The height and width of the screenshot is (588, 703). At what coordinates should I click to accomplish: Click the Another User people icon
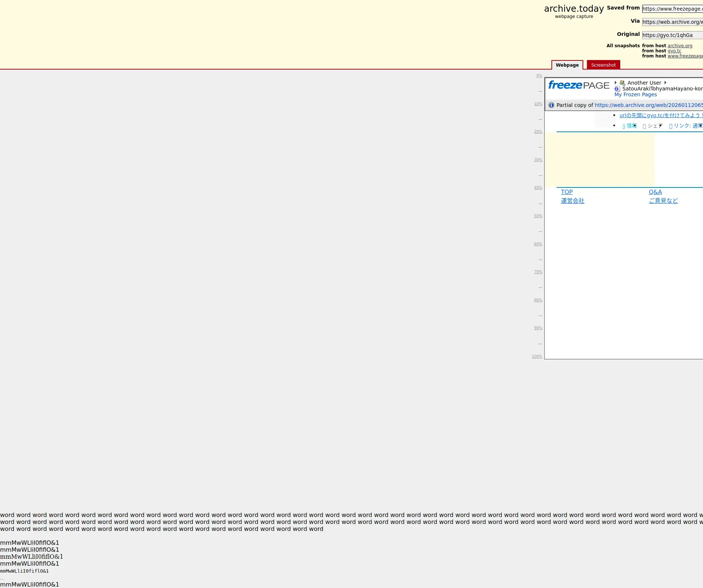(622, 83)
